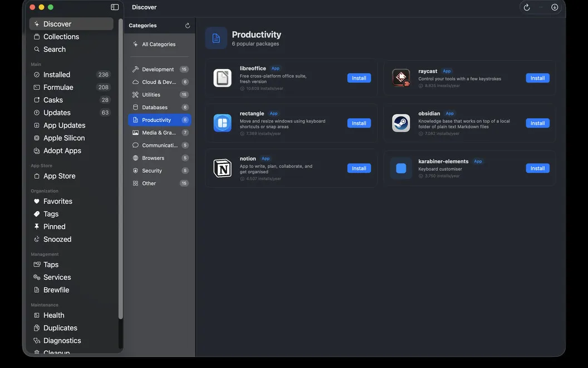Open Snoozed items
The image size is (588, 368).
pyautogui.click(x=71, y=240)
